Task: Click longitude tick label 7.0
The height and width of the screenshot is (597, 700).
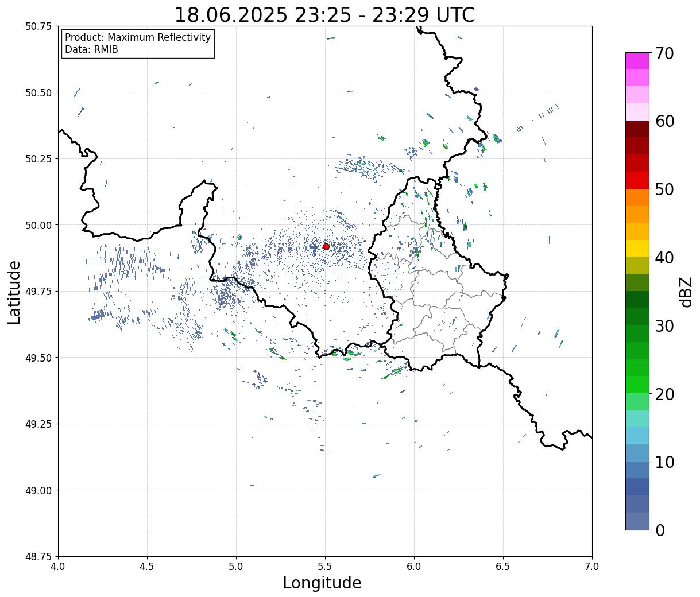Action: click(592, 567)
